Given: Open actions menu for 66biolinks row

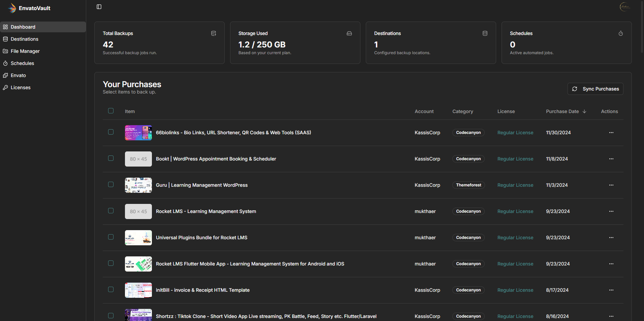Looking at the screenshot, I should 611,133.
